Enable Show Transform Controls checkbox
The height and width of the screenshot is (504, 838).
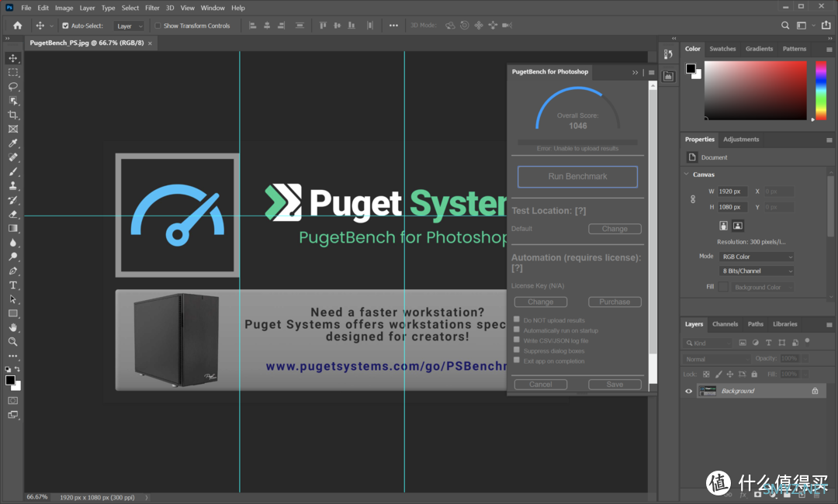[158, 26]
